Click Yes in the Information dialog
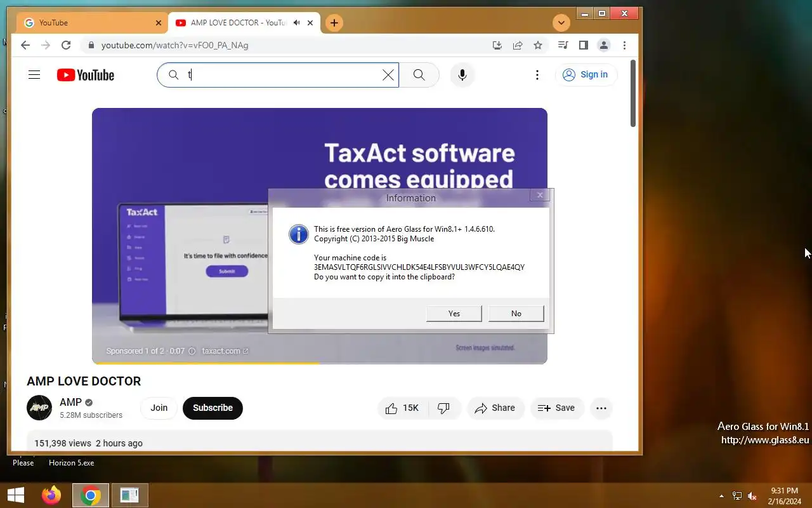Image resolution: width=812 pixels, height=508 pixels. coord(454,314)
